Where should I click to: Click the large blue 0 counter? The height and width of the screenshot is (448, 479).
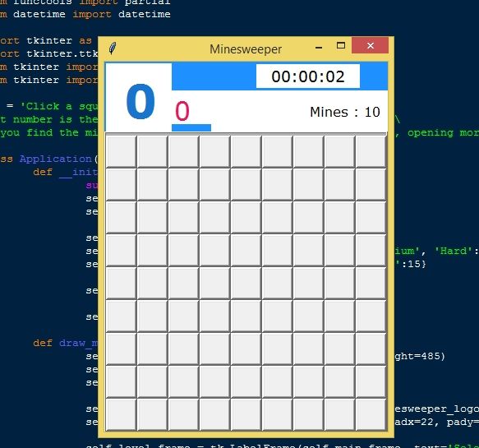pyautogui.click(x=140, y=101)
